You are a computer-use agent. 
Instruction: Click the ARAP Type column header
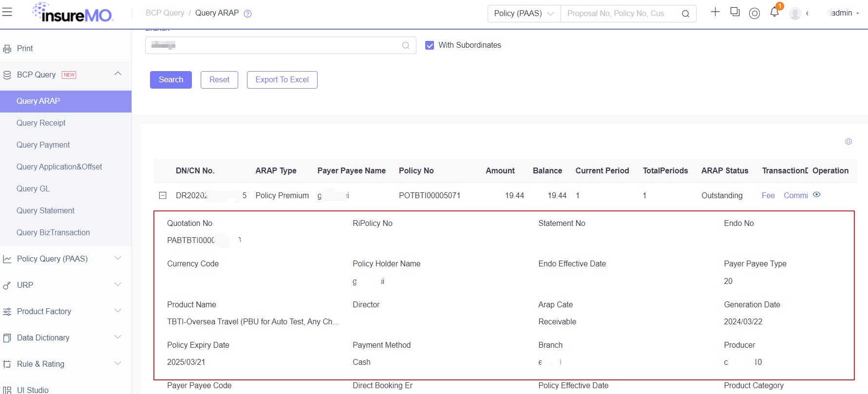[276, 171]
